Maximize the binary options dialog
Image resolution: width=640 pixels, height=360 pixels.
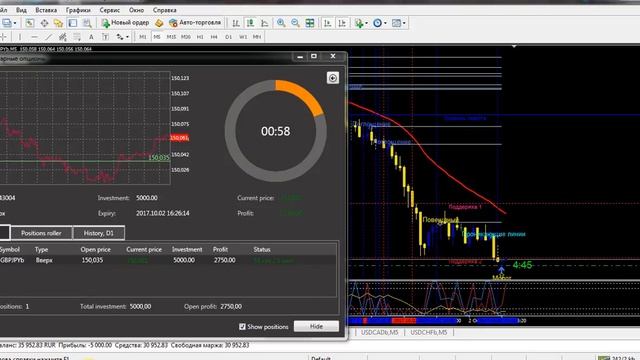[313, 56]
